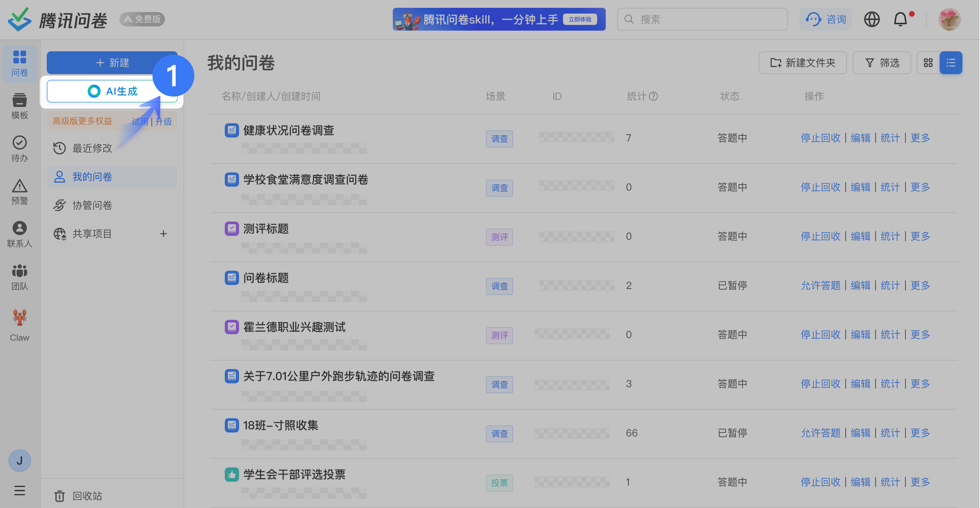Toggle the hamburger menu at rail bottom
980x508 pixels.
pos(20,491)
